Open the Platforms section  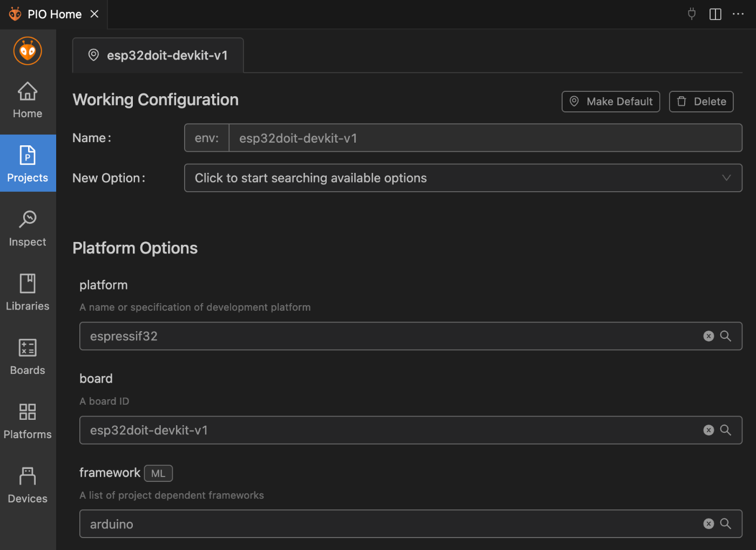[x=28, y=421]
